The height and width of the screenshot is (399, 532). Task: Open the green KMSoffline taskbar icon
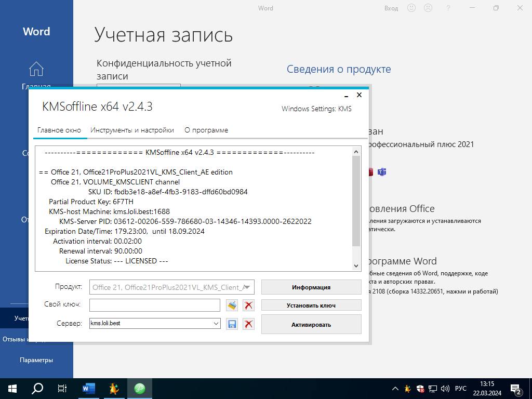(x=139, y=389)
